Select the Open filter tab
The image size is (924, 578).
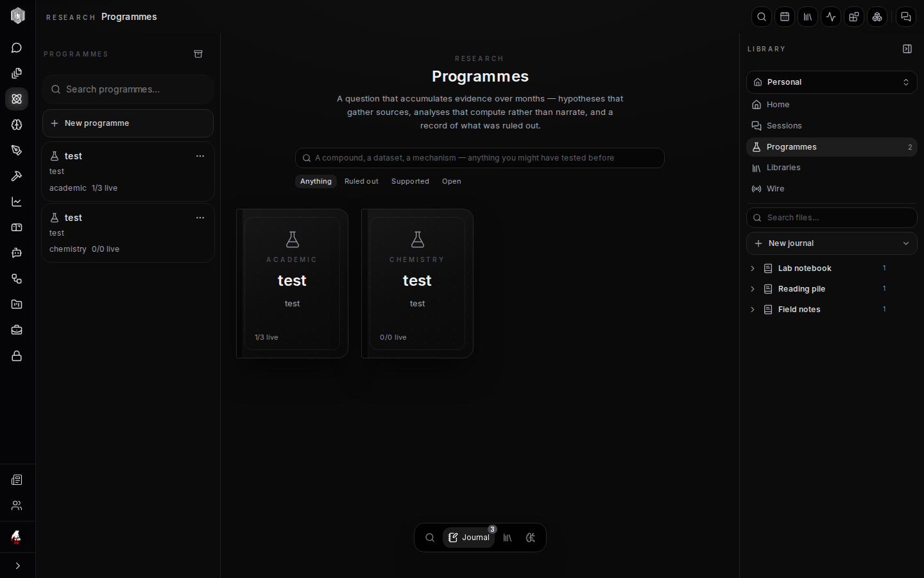point(451,181)
